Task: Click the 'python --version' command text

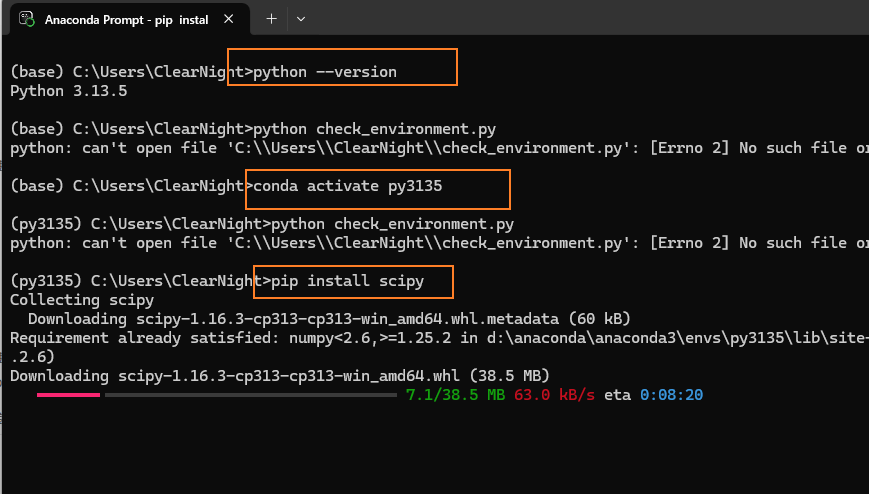Action: point(325,72)
